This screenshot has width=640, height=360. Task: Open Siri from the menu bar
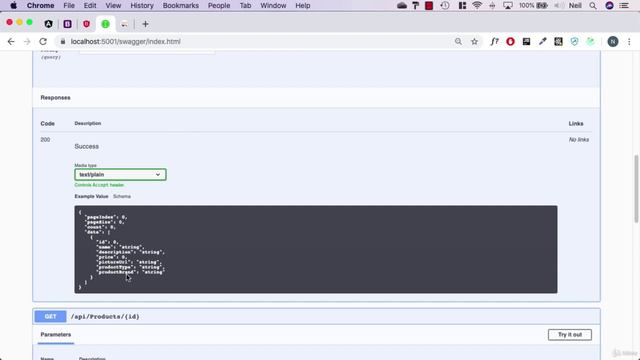click(609, 6)
